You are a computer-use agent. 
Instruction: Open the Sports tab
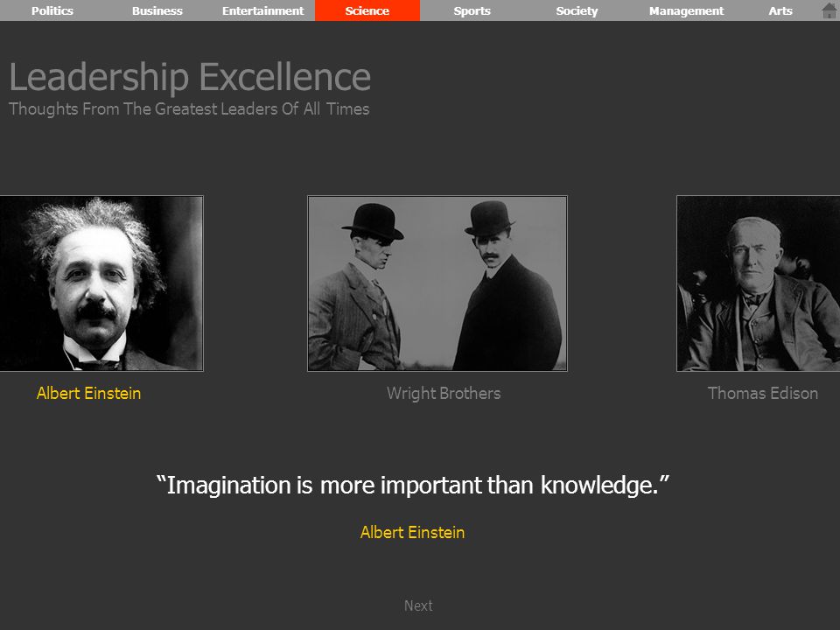[x=472, y=10]
